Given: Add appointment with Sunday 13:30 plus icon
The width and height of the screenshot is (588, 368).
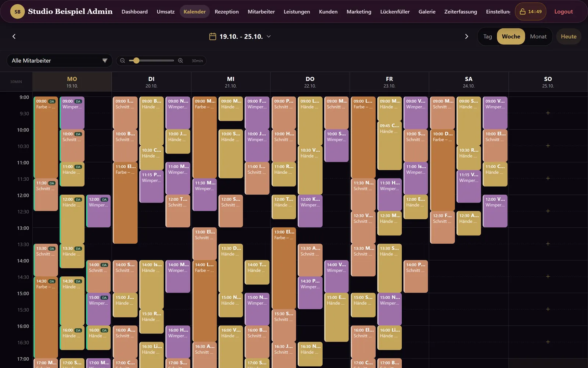Looking at the screenshot, I should point(548,244).
